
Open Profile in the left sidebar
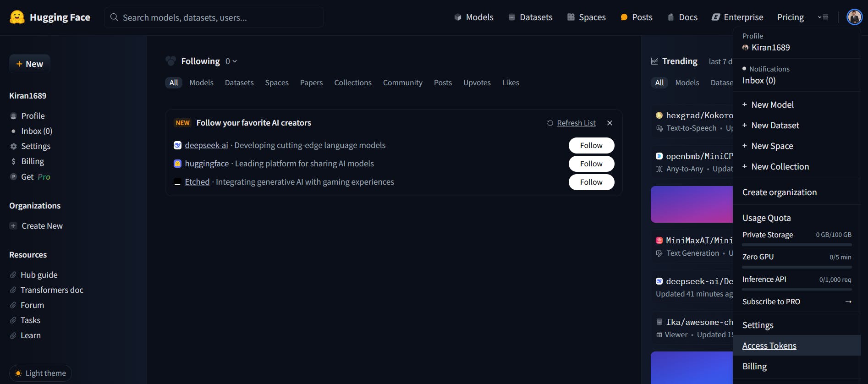[27, 116]
